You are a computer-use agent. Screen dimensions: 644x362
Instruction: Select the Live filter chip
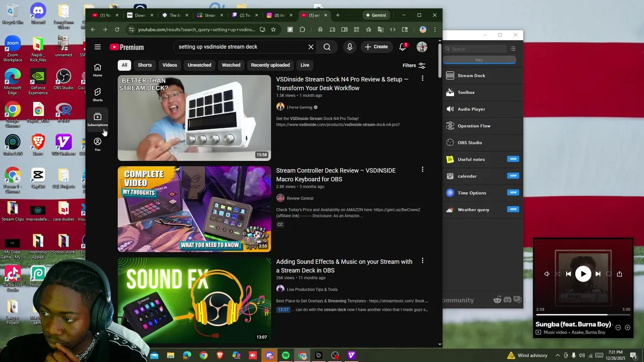click(x=305, y=65)
